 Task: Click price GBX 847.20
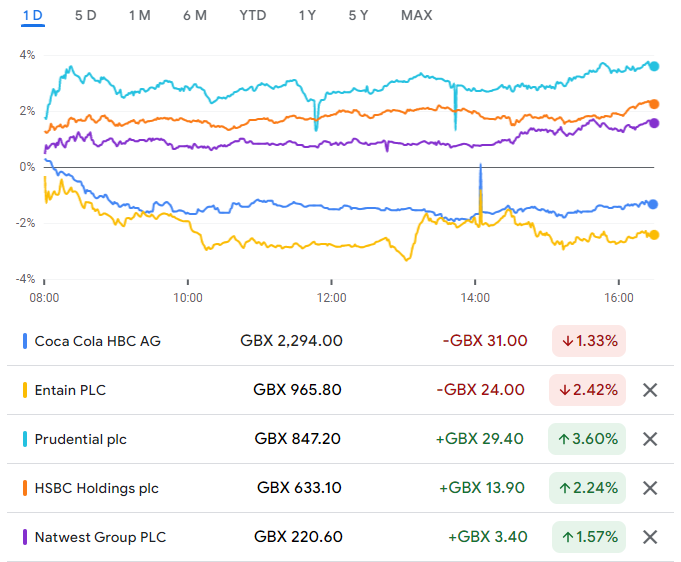tap(298, 439)
